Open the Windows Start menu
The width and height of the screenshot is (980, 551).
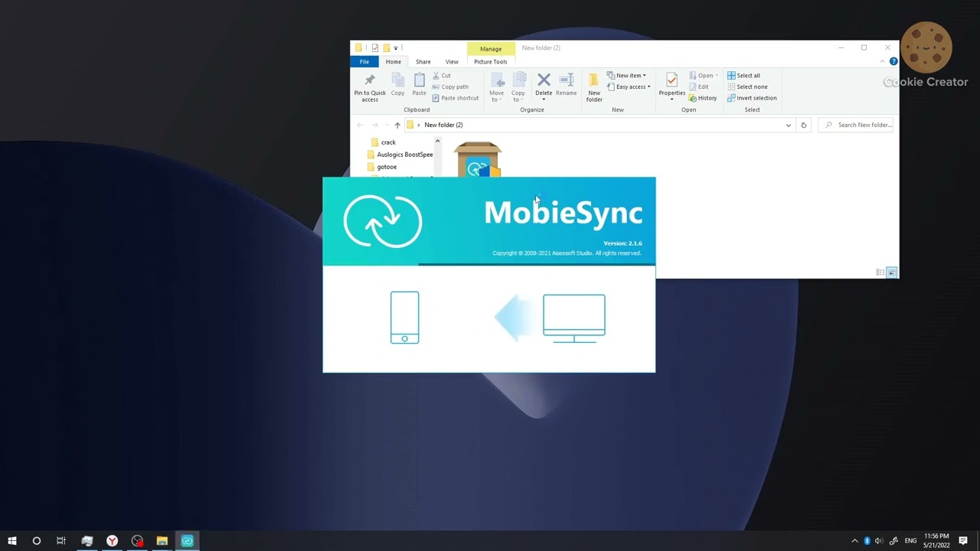click(x=11, y=541)
